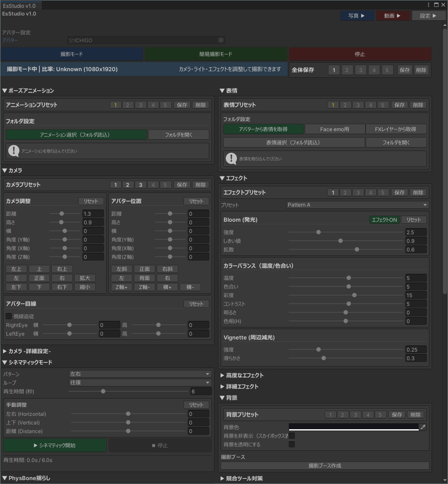Viewport: 448px width, 484px height.
Task: Open the object picker for the アバター field
Action: [221, 40]
